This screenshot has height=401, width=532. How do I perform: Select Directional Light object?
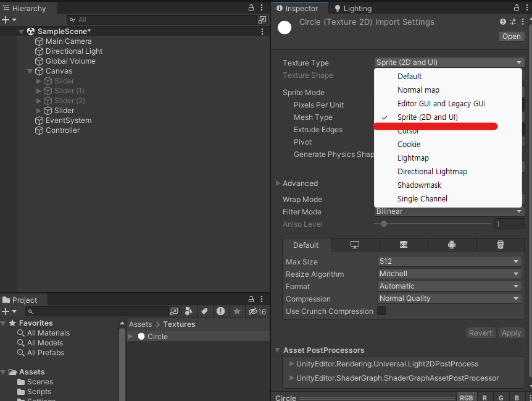point(74,51)
